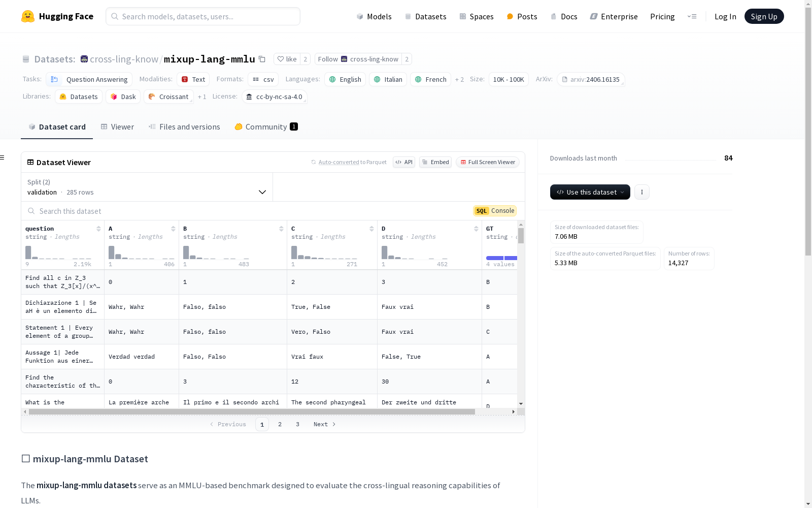The height and width of the screenshot is (508, 812).
Task: Open the Files and versions tab
Action: pos(184,127)
